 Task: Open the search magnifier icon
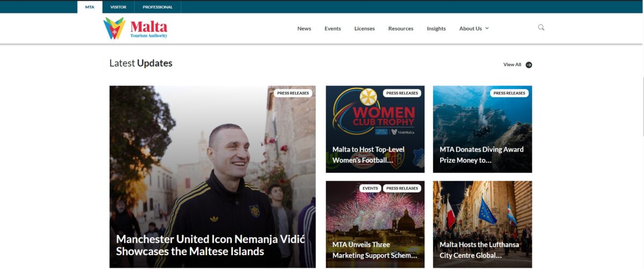[541, 27]
